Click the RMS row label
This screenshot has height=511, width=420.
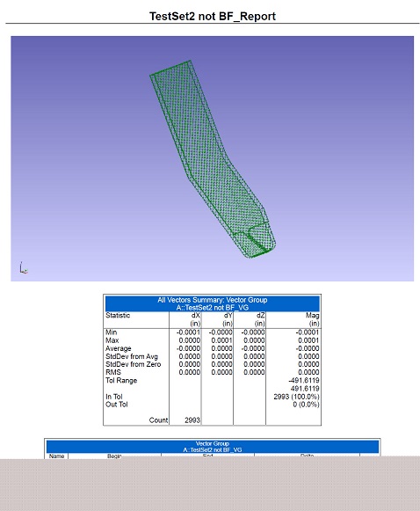113,372
